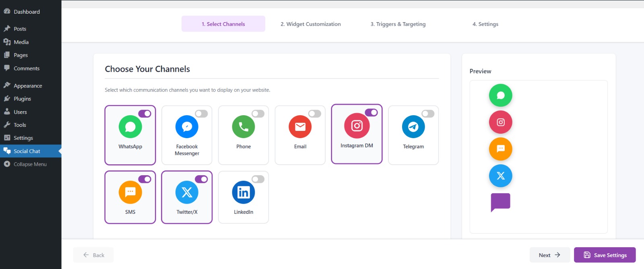Click the Back button

(x=93, y=255)
